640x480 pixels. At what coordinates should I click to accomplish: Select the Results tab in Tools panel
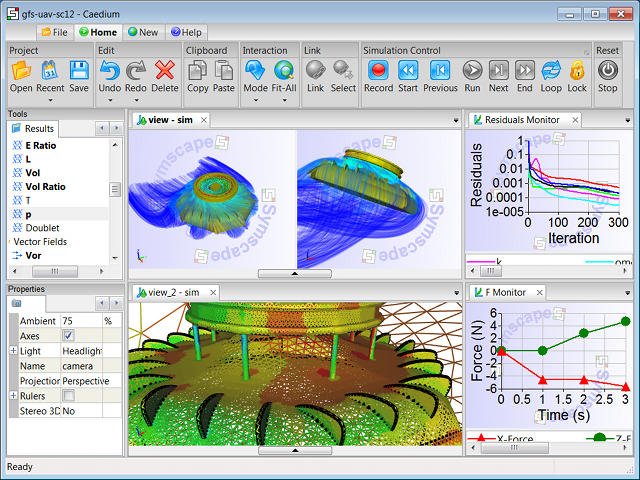[33, 129]
